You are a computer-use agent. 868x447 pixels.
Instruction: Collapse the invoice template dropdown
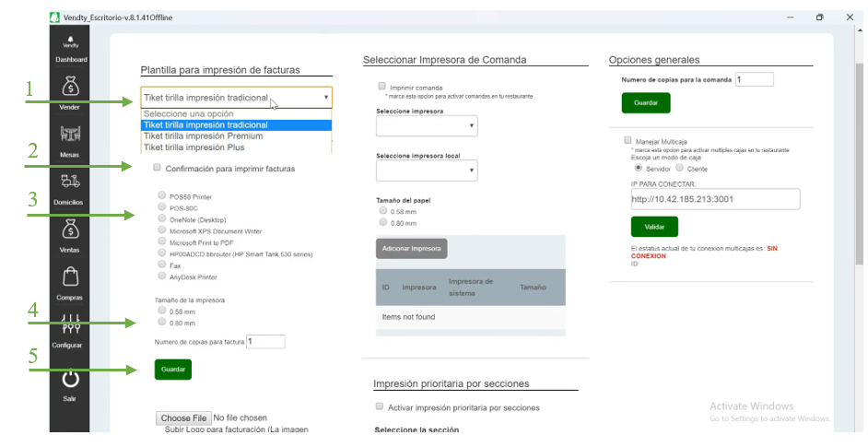(x=236, y=97)
